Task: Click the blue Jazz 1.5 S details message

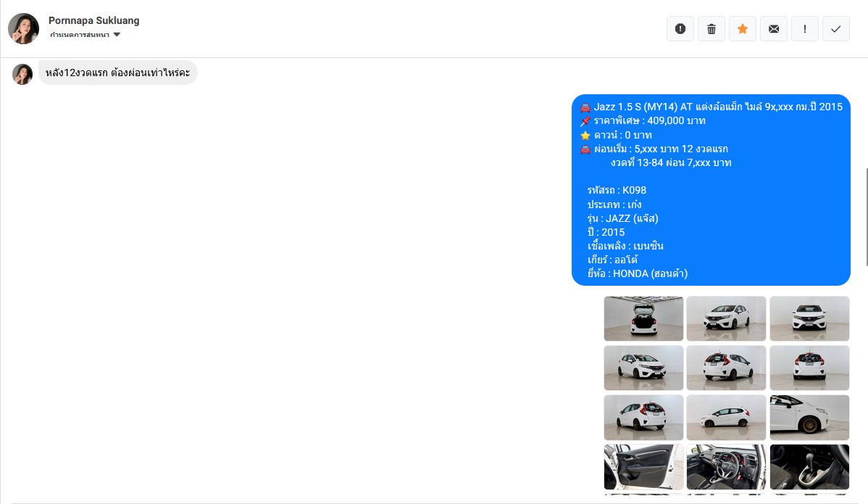Action: click(711, 190)
